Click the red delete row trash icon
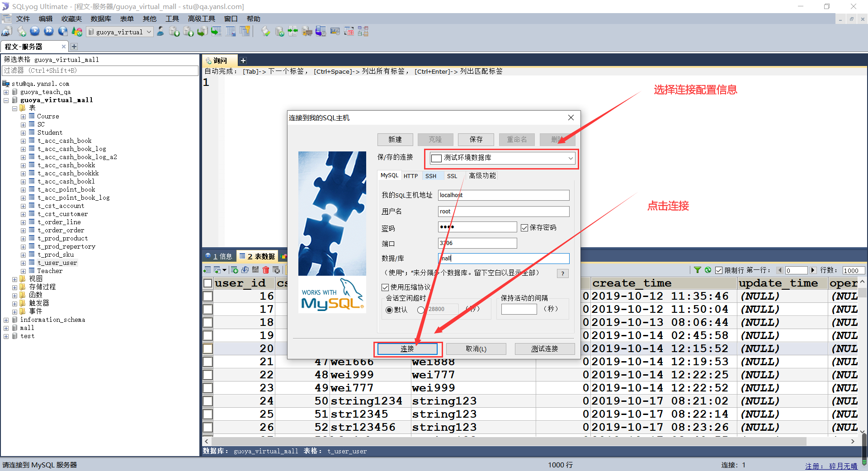The image size is (868, 471). point(266,270)
